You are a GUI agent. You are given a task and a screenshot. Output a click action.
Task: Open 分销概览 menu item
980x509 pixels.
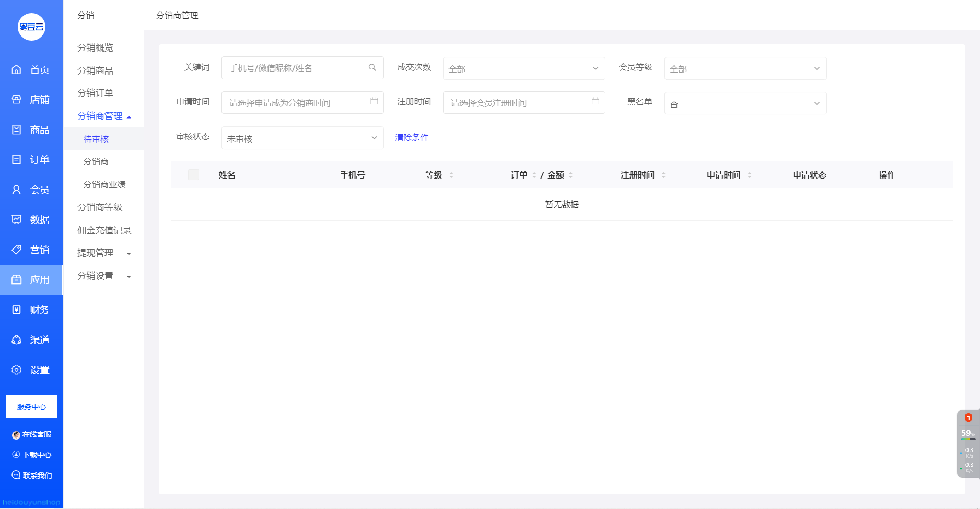pyautogui.click(x=95, y=48)
